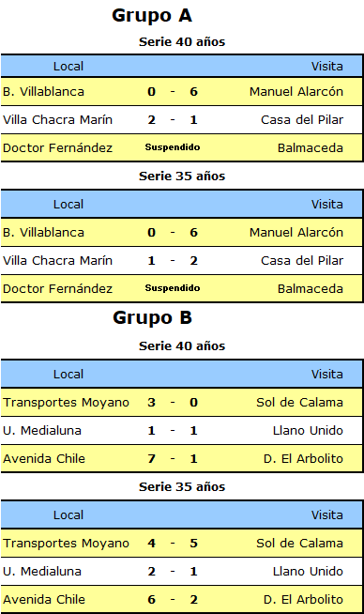The height and width of the screenshot is (614, 364).
Task: Click the Serie 40 años title under Grupo B
Action: (x=182, y=346)
